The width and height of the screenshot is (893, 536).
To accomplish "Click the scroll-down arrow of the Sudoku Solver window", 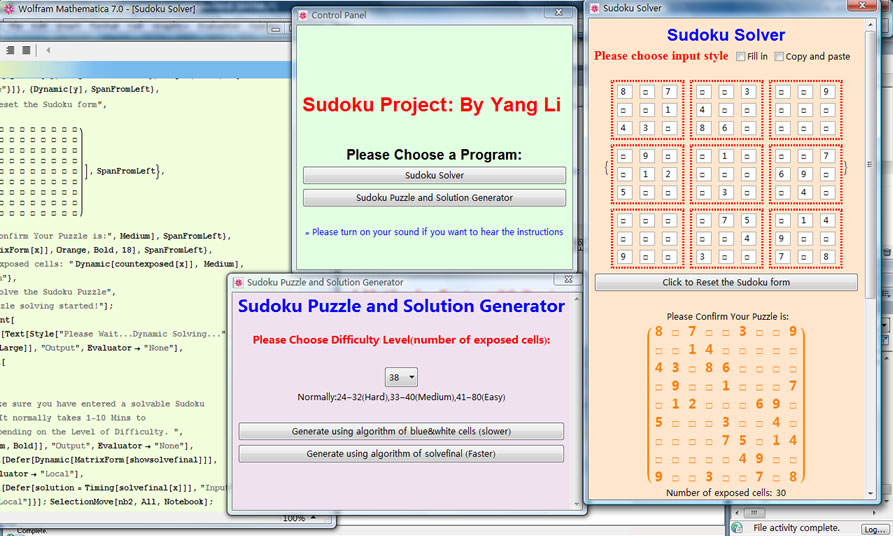I will (x=870, y=493).
